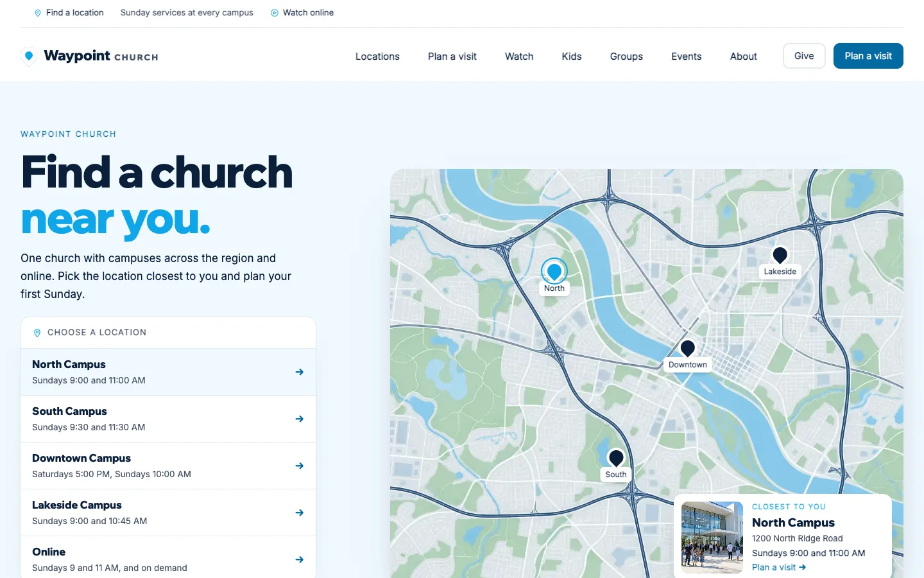
Task: Click the arrow on North Campus row
Action: (300, 372)
